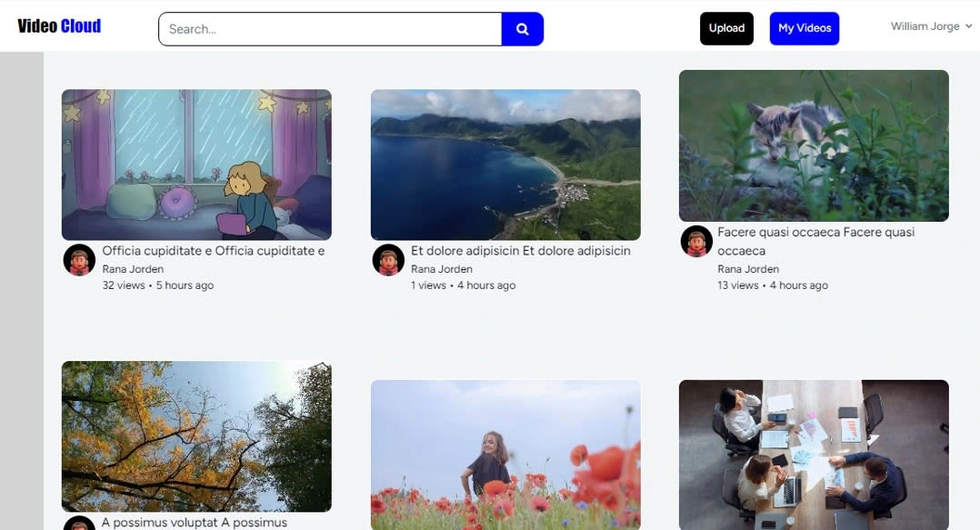
Task: Click the Video Cloud logo
Action: [59, 26]
